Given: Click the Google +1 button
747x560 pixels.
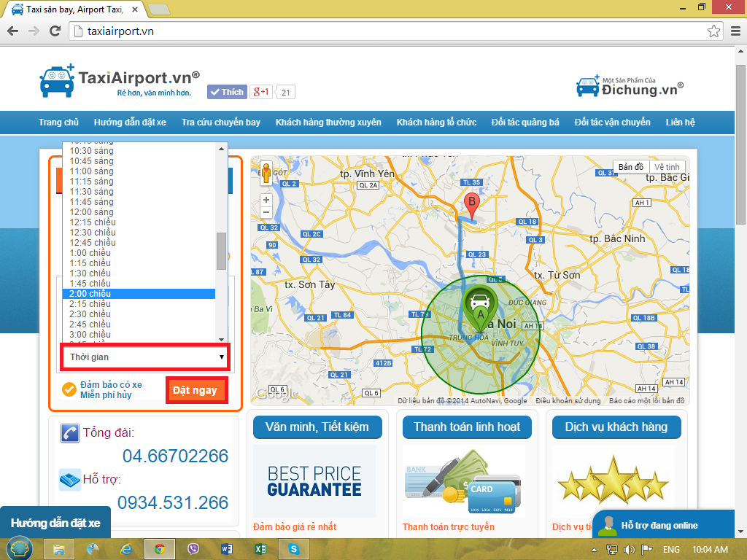Looking at the screenshot, I should click(261, 92).
